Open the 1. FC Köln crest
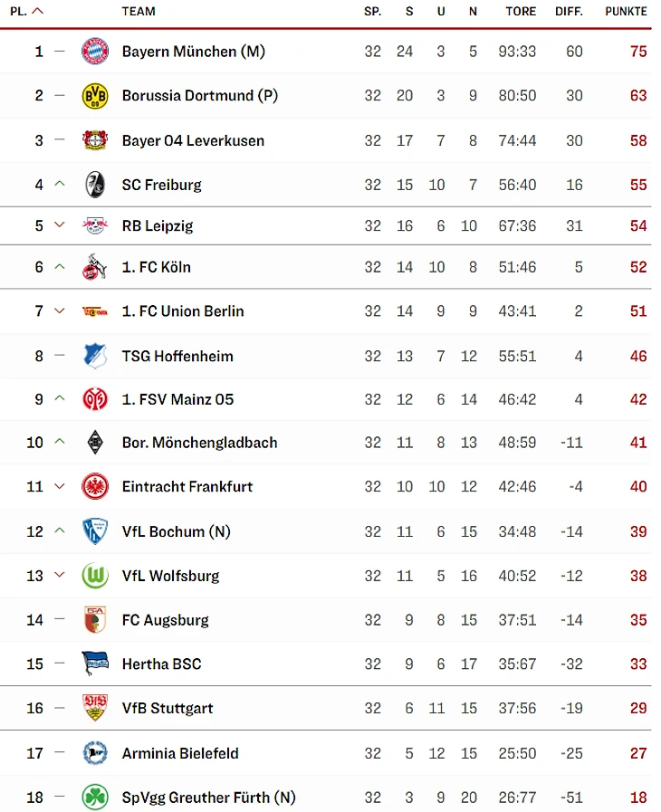Screen dimensions: 661x812 tap(94, 267)
